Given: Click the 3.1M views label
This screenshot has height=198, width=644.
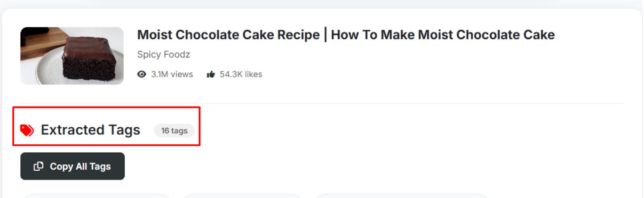Looking at the screenshot, I should pyautogui.click(x=172, y=74).
